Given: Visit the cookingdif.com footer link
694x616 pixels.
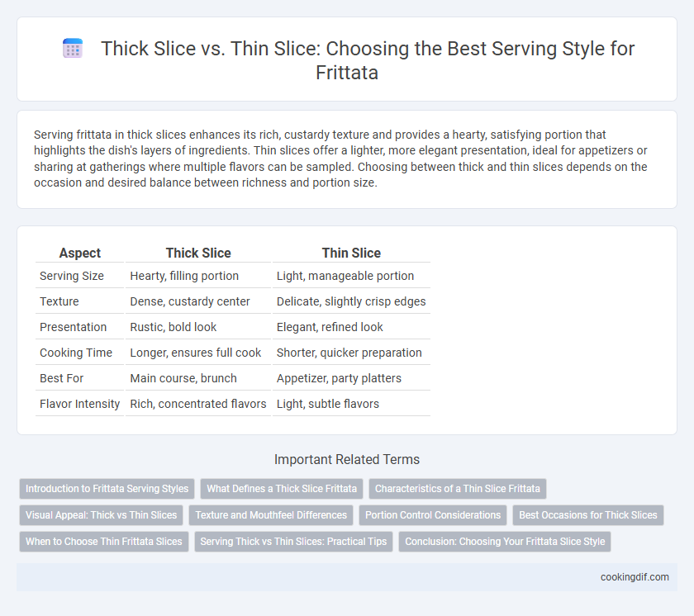Looking at the screenshot, I should 635,577.
